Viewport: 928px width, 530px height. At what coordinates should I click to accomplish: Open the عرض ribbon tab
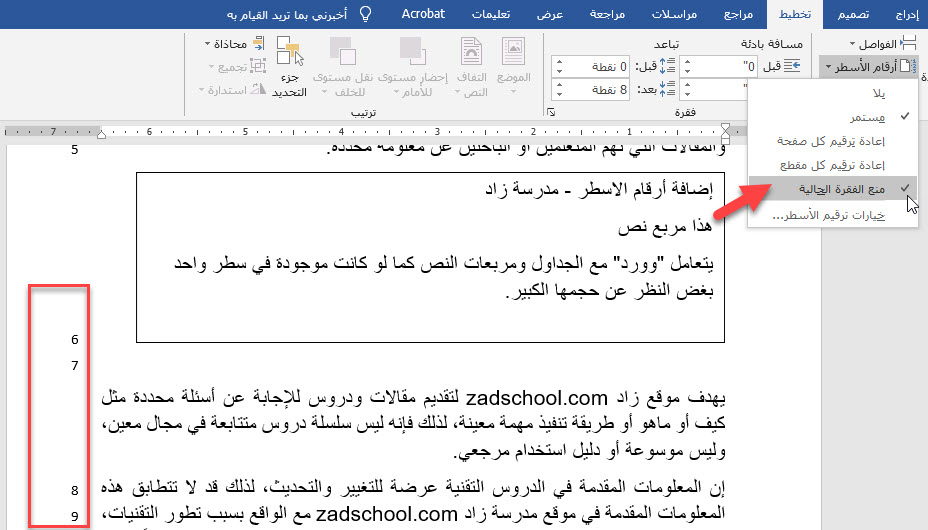point(550,14)
